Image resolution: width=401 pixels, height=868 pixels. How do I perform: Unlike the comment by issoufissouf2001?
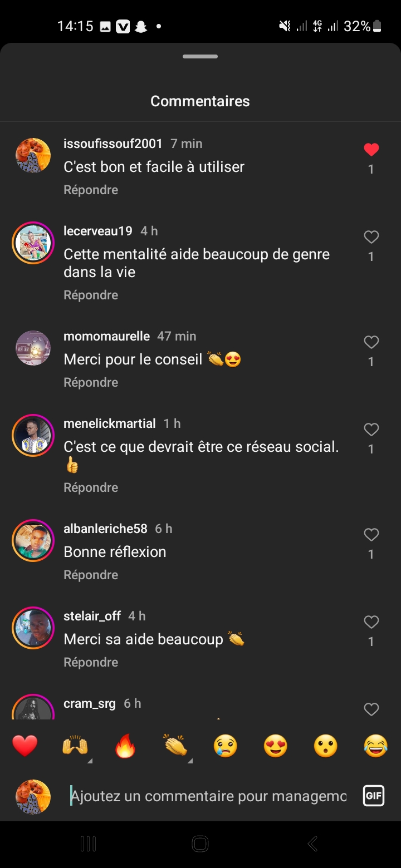click(371, 150)
